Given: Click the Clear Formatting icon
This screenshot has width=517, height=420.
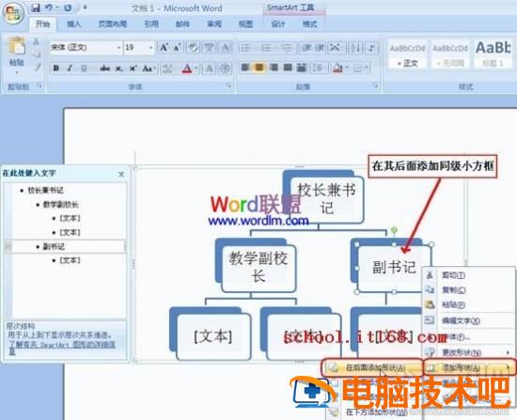Looking at the screenshot, I should coord(194,48).
